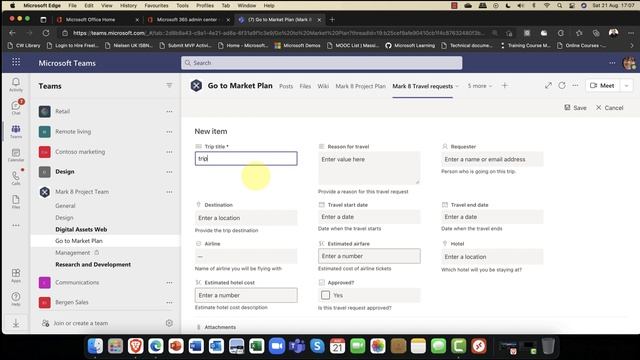The height and width of the screenshot is (360, 640).
Task: Click the Destination location field
Action: pyautogui.click(x=246, y=218)
